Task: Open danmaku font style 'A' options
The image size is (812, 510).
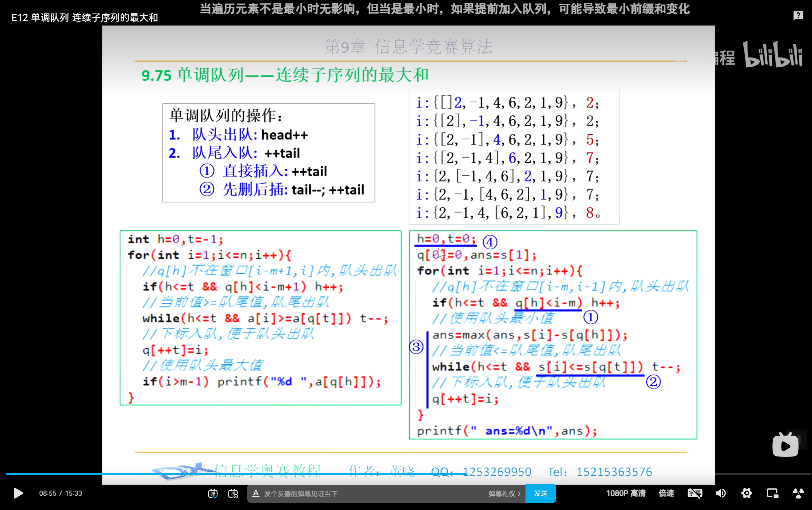Action: 256,493
